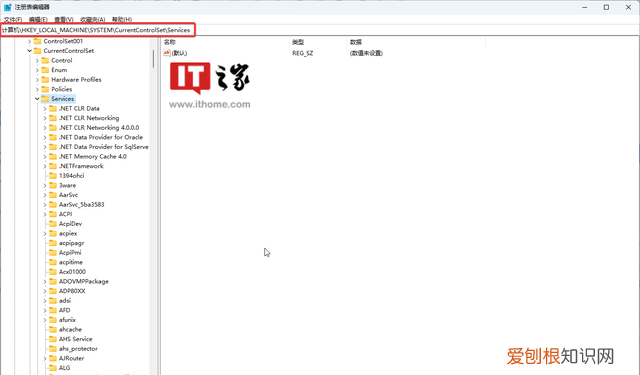Click the REG_SZ type cell
The height and width of the screenshot is (375, 640).
tap(302, 53)
